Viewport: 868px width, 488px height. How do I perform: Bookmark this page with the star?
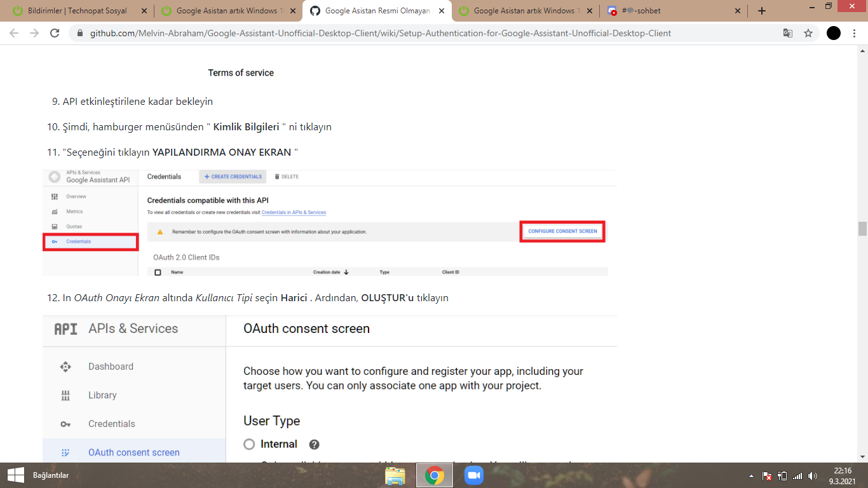coord(808,33)
